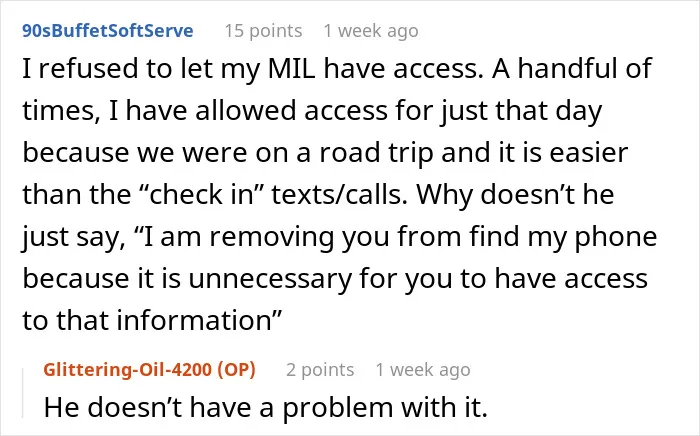Click the sentence start 'Why doesn't he'
Viewport: 700px width, 436px height.
point(515,195)
